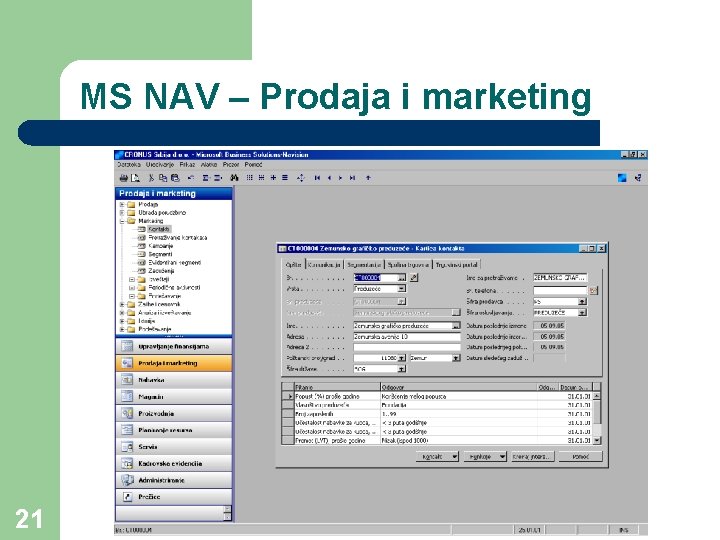Viewport: 720px width, 540px height.
Task: Open Upravljanje finansijama navigation module
Action: tap(174, 346)
